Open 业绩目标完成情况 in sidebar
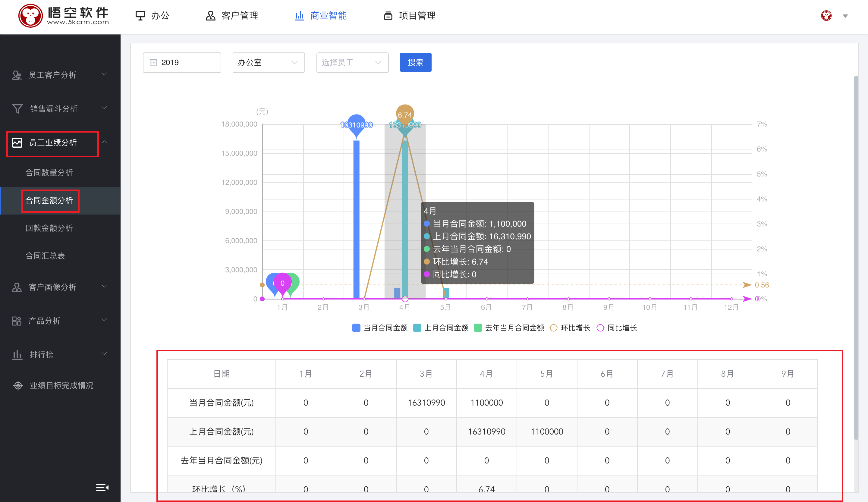 point(61,385)
